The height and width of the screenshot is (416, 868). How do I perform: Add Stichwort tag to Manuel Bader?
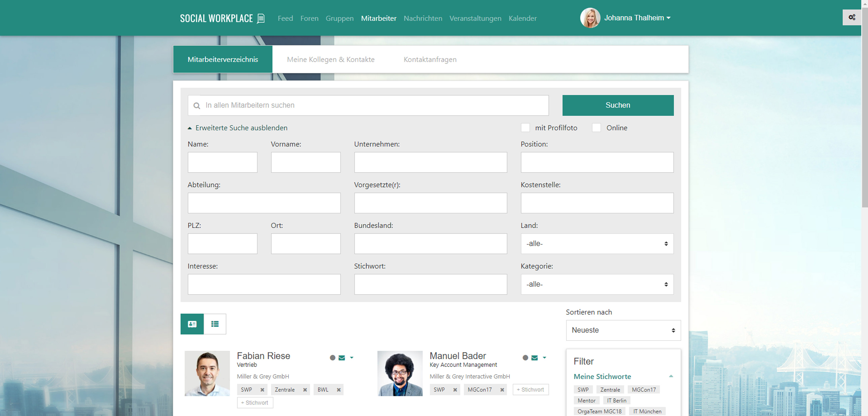[530, 390]
